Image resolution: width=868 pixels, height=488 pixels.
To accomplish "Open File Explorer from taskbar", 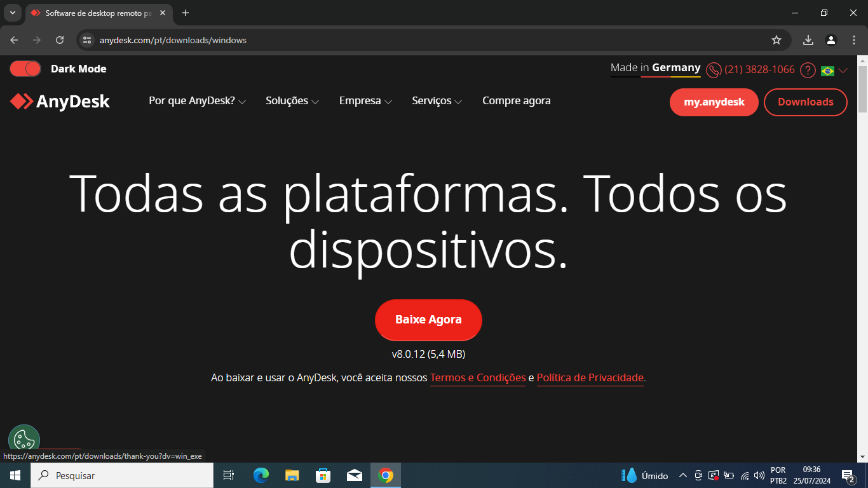I will (x=292, y=475).
